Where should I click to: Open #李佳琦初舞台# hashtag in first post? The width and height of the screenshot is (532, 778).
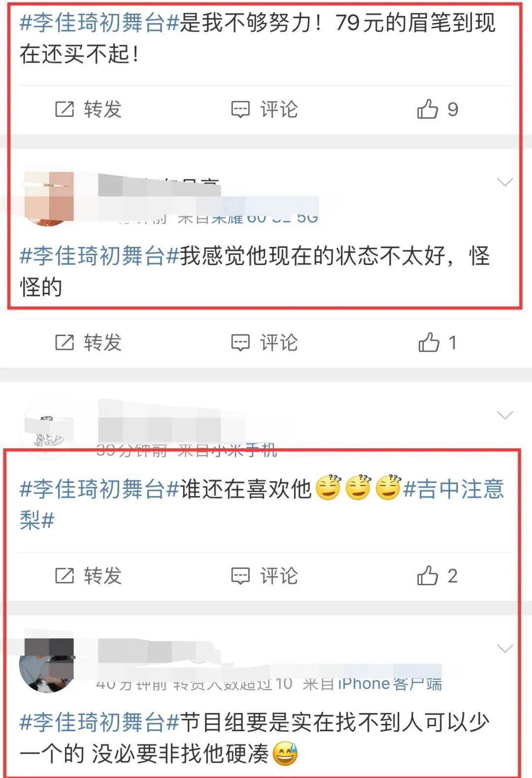pos(99,23)
